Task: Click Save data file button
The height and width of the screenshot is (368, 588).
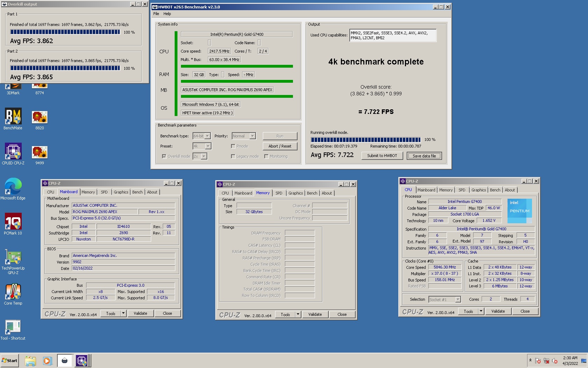Action: point(424,156)
